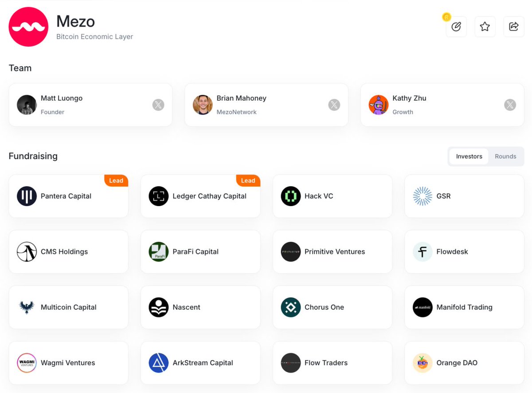Select the Flowdesk name text
Viewport: 532px width, 393px height.
[452, 252]
